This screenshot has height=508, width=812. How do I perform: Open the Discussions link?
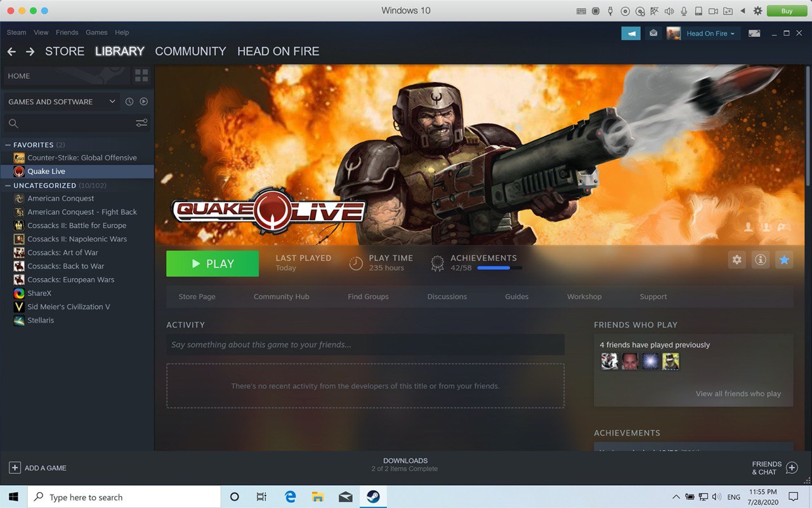[447, 297]
